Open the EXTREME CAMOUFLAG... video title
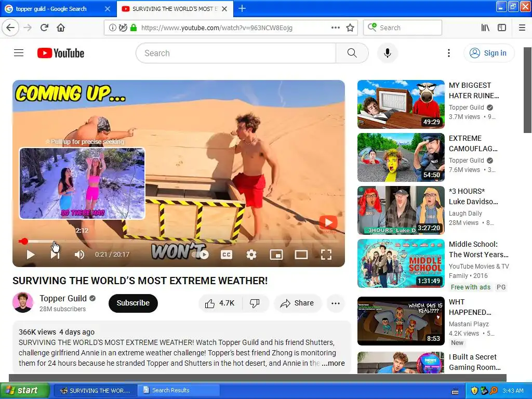Image resolution: width=532 pixels, height=399 pixels. coord(473,143)
